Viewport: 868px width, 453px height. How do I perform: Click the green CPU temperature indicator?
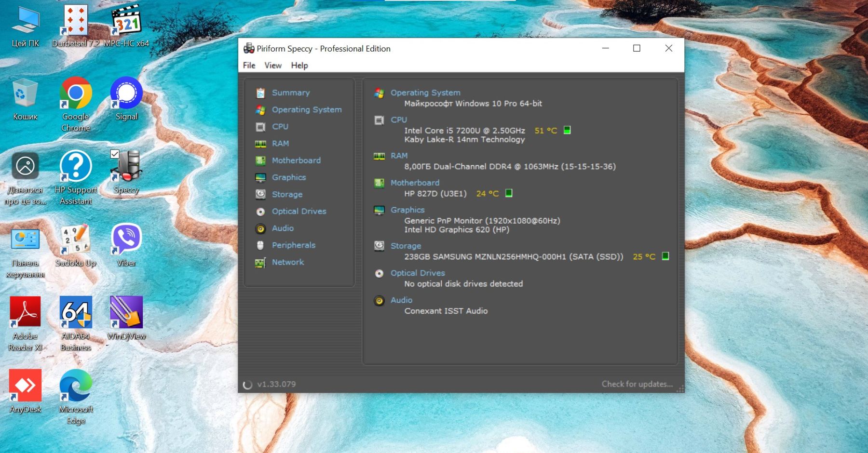[x=567, y=130]
